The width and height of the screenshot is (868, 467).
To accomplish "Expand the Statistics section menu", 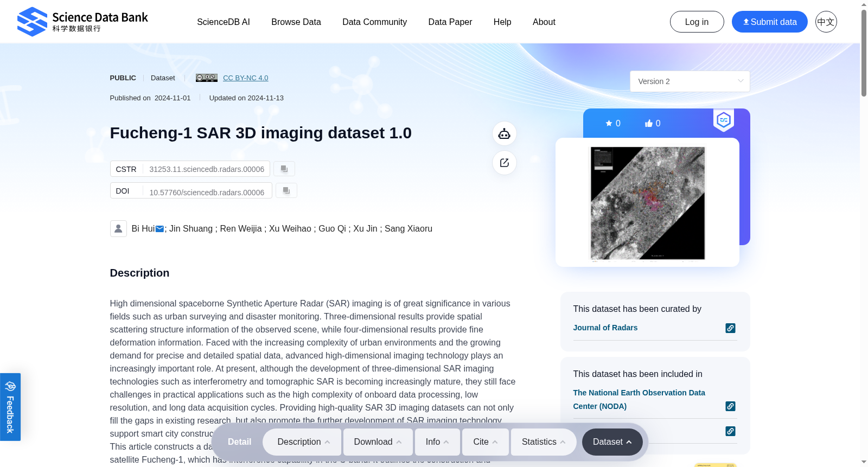I will click(544, 442).
